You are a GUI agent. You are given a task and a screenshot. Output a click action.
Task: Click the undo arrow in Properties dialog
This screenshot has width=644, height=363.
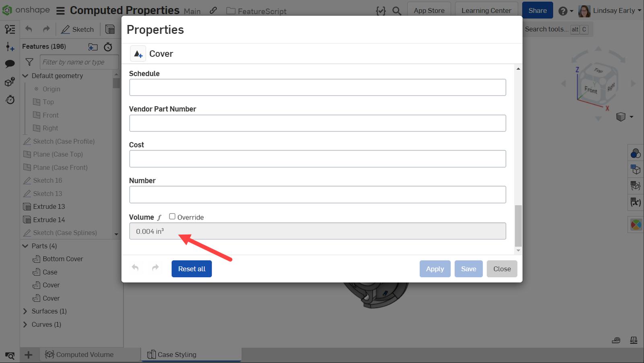tap(135, 268)
